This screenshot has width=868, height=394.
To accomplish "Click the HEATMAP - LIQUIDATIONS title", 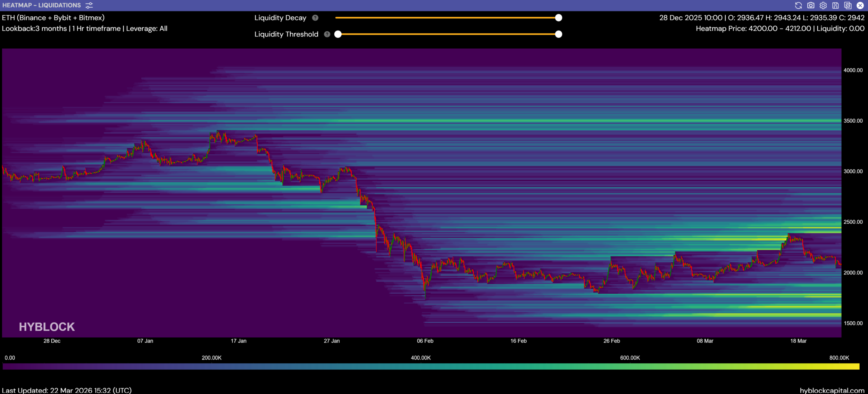I will point(42,5).
